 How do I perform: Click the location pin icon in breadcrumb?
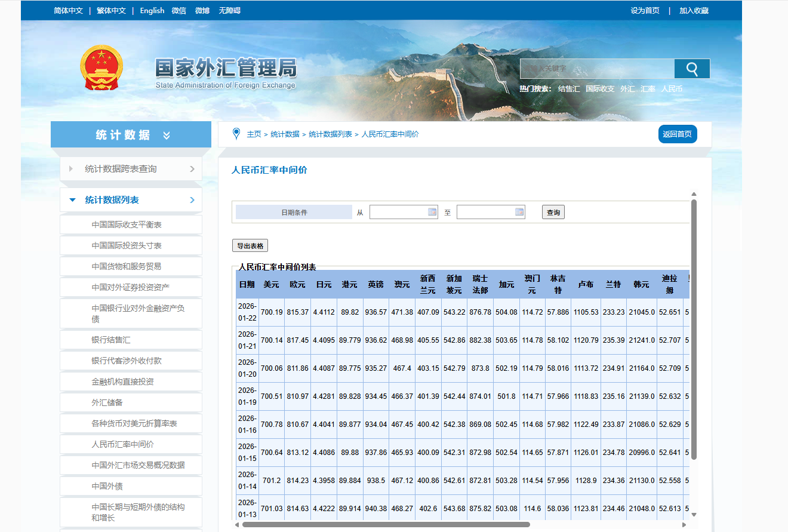pos(236,134)
